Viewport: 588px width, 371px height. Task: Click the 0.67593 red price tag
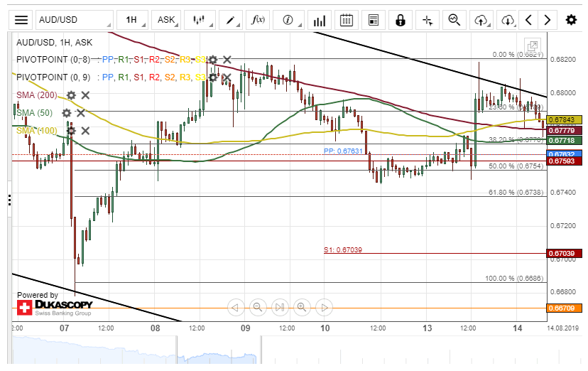tap(565, 161)
